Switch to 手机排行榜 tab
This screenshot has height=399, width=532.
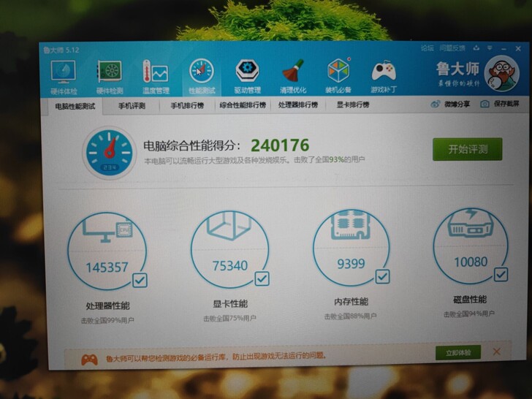187,105
